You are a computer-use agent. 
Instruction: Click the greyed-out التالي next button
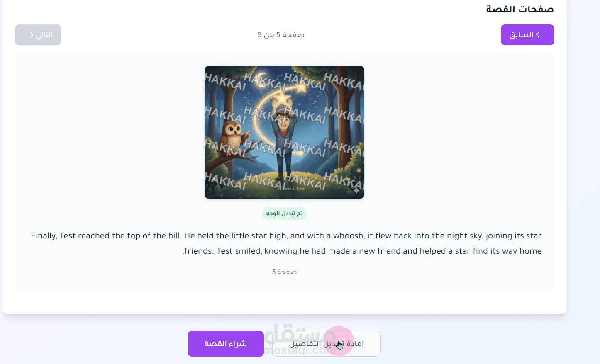pyautogui.click(x=38, y=35)
